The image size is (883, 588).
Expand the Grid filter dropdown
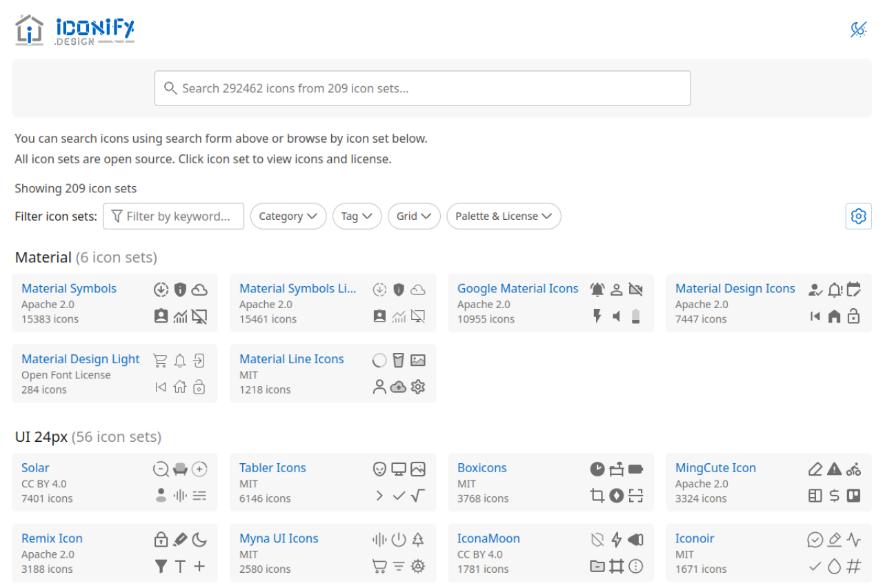click(x=414, y=216)
